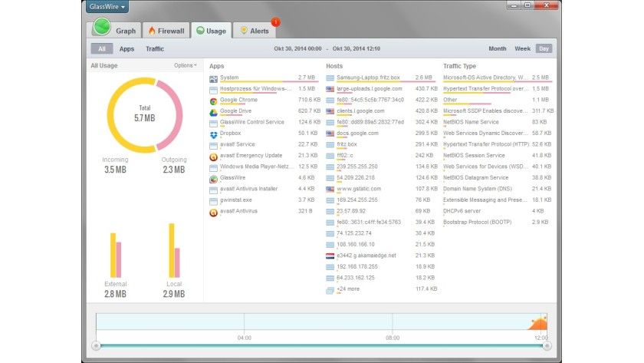Screen dimensions: 644x363
Task: Click the avast! Service icon
Action: (x=214, y=145)
